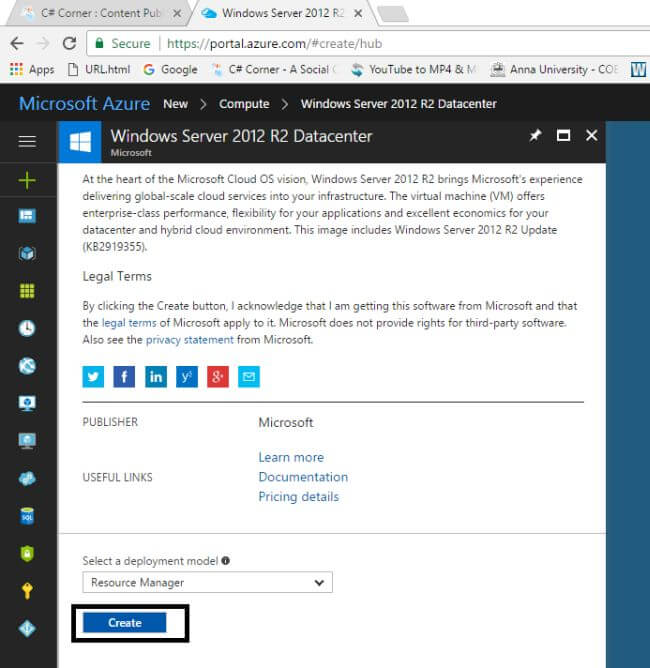Open the Google bookmark
The height and width of the screenshot is (668, 650).
point(170,69)
